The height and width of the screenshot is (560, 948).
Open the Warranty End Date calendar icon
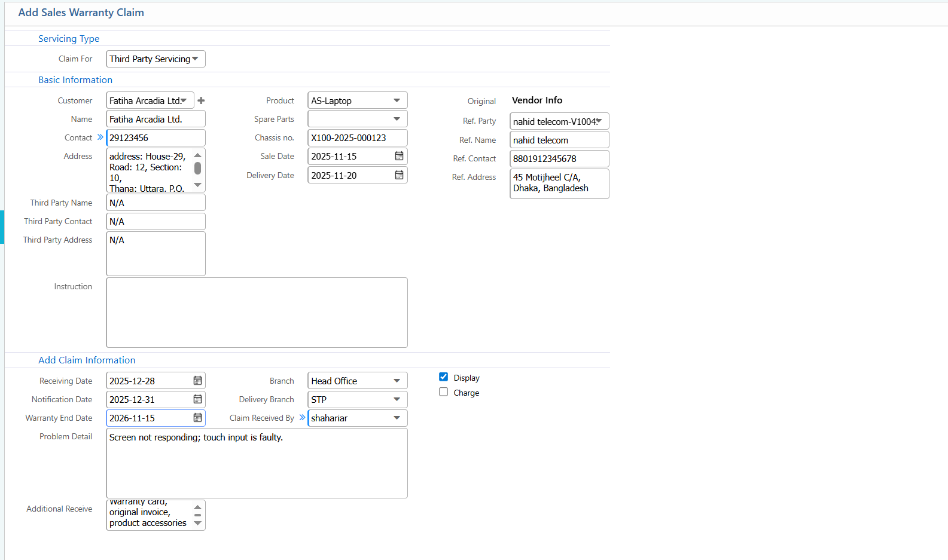pyautogui.click(x=197, y=418)
